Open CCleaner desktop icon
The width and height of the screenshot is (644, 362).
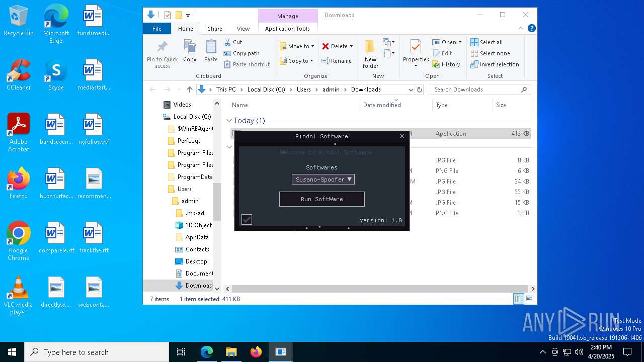[19, 75]
